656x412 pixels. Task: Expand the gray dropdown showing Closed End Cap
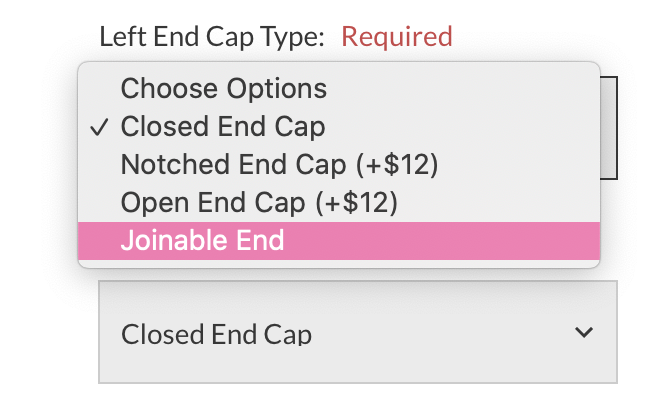(357, 332)
